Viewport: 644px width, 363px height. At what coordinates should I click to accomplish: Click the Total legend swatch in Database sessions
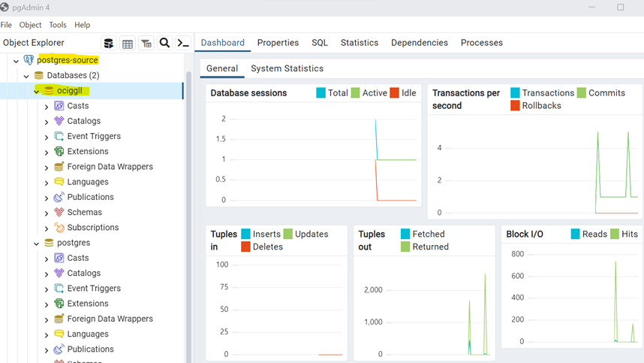(320, 93)
